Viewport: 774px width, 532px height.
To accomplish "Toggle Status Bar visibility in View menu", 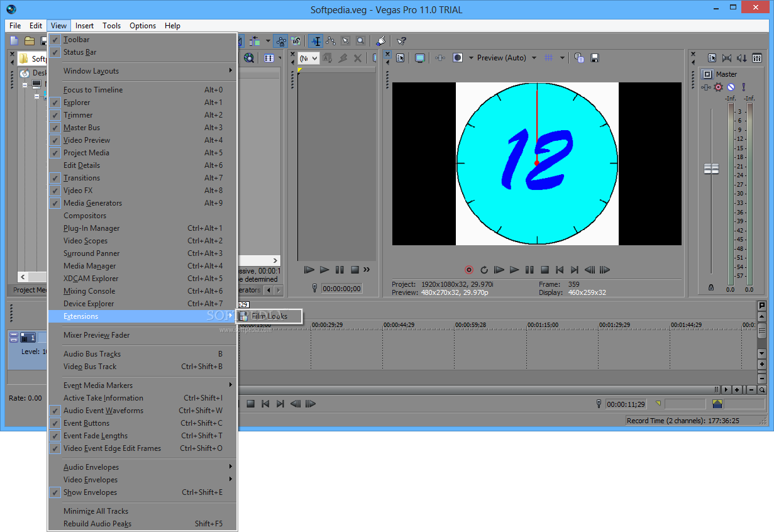I will [55, 52].
